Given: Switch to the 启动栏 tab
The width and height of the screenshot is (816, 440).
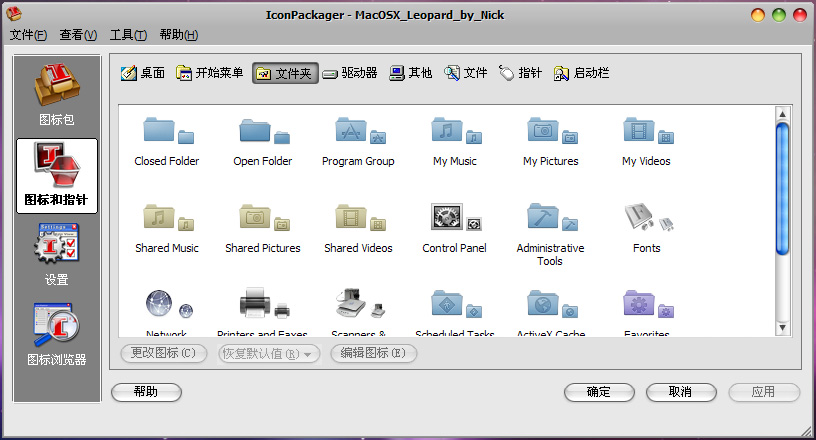Looking at the screenshot, I should click(x=581, y=73).
